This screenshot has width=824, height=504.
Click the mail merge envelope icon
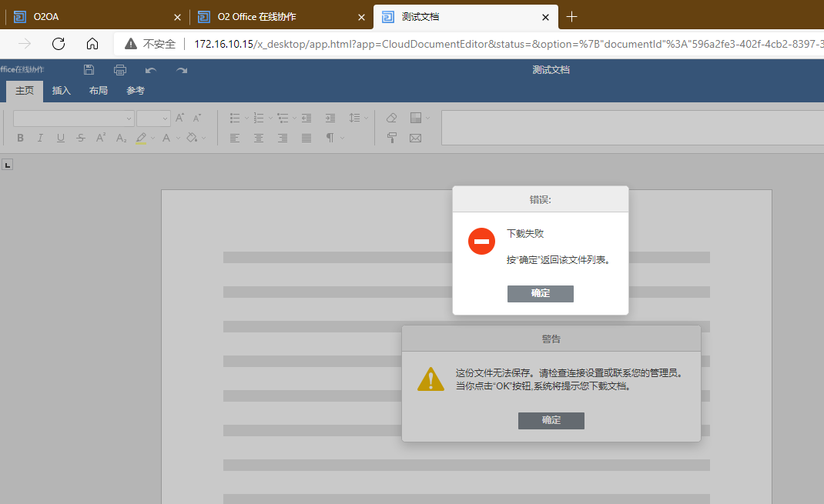coord(416,138)
